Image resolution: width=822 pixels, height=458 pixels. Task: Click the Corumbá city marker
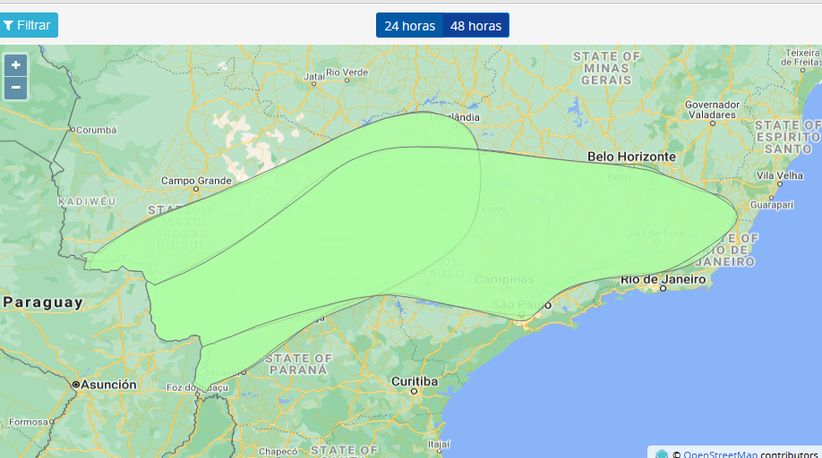(73, 129)
